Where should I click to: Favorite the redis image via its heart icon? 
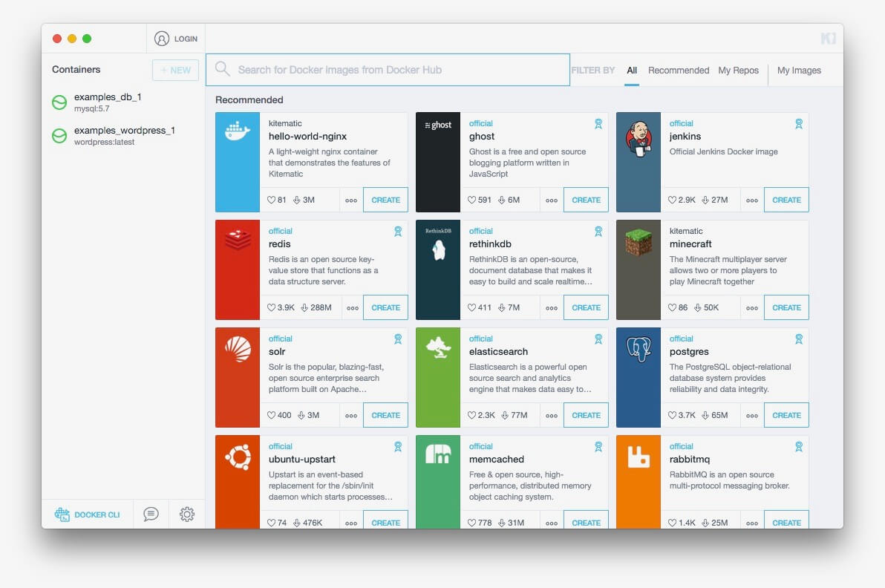click(x=270, y=307)
